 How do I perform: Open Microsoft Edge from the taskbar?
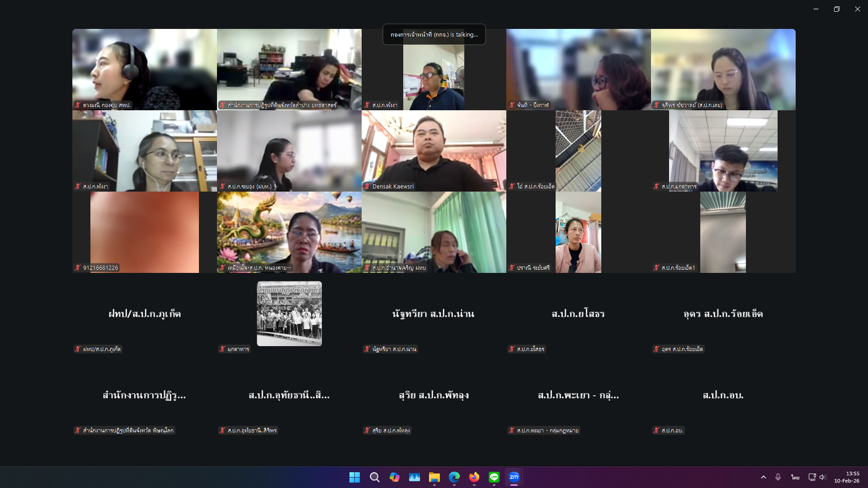(x=454, y=477)
